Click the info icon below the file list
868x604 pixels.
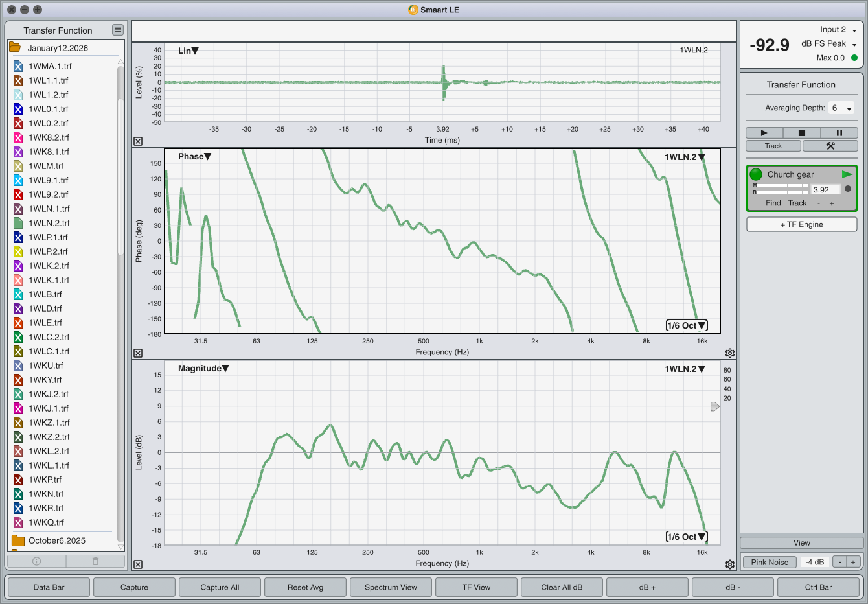[36, 561]
